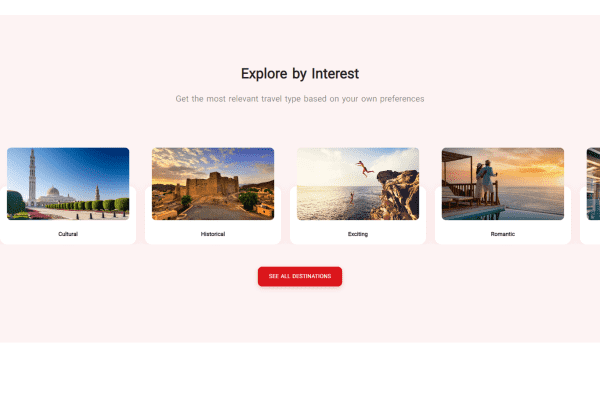Click the green trees in Cultural photo

pyautogui.click(x=88, y=204)
